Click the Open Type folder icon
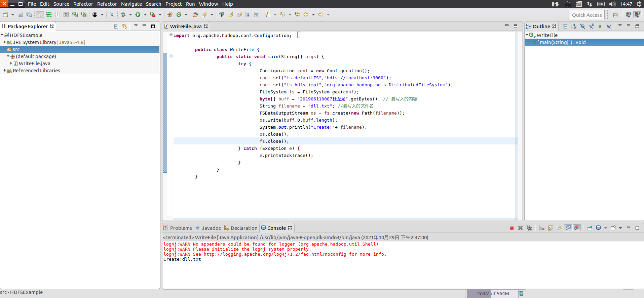Image resolution: width=644 pixels, height=298 pixels. [195, 14]
